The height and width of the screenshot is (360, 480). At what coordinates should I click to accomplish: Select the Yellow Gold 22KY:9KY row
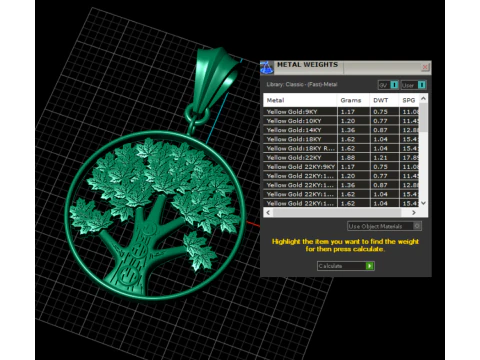(341, 167)
